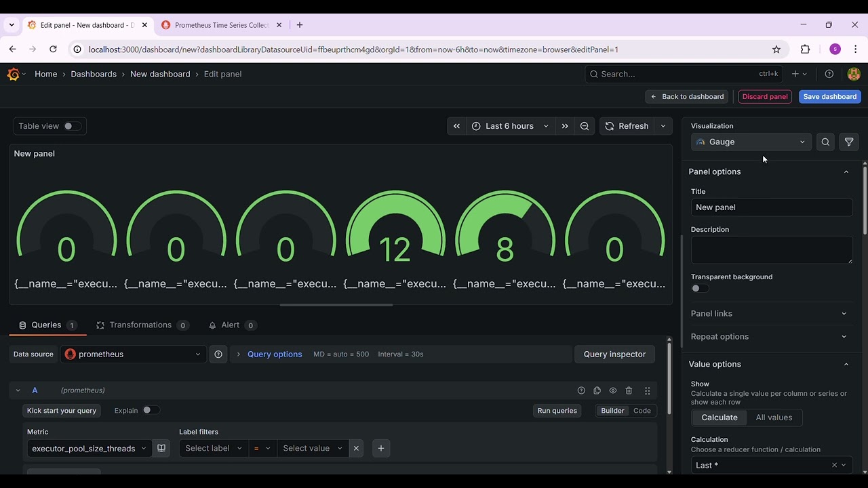This screenshot has width=868, height=488.
Task: Open New dashboard breadcrumb
Action: pyautogui.click(x=160, y=74)
